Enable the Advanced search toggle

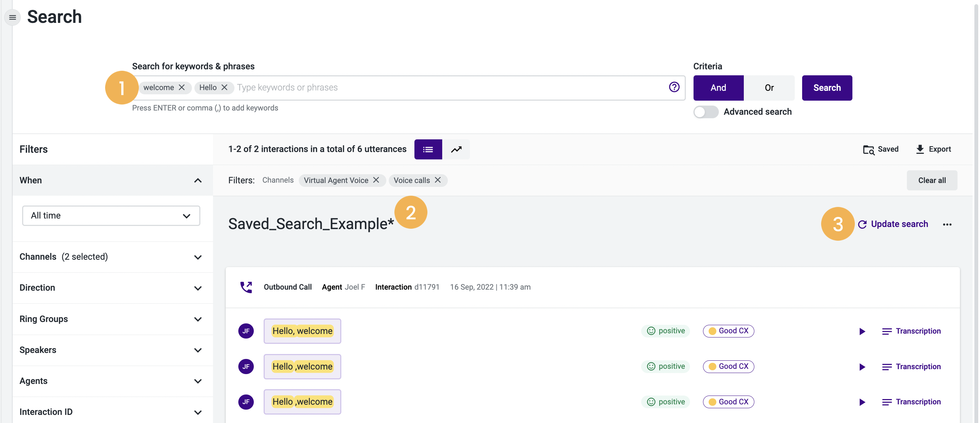[x=706, y=112]
